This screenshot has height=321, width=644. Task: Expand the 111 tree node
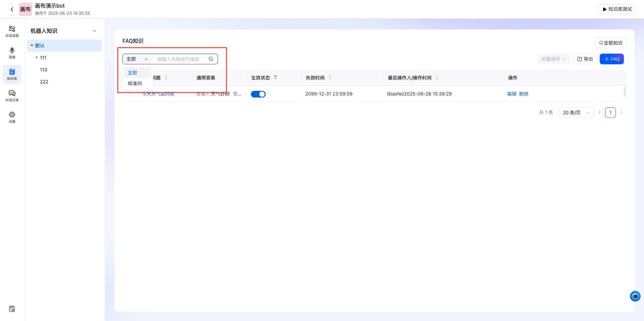pyautogui.click(x=37, y=58)
